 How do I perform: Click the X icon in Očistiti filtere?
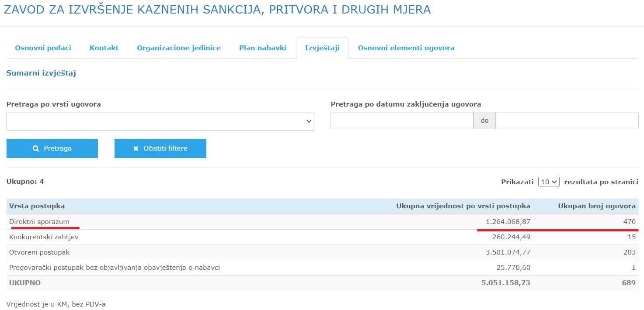pos(136,148)
